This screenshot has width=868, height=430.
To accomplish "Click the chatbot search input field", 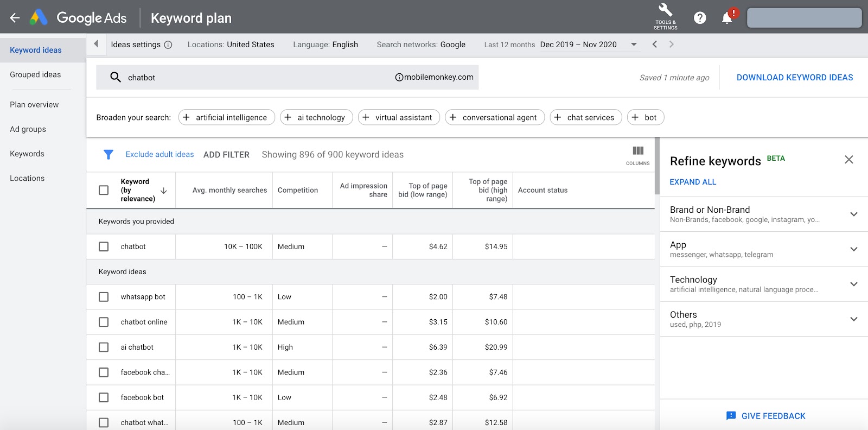I will click(255, 78).
